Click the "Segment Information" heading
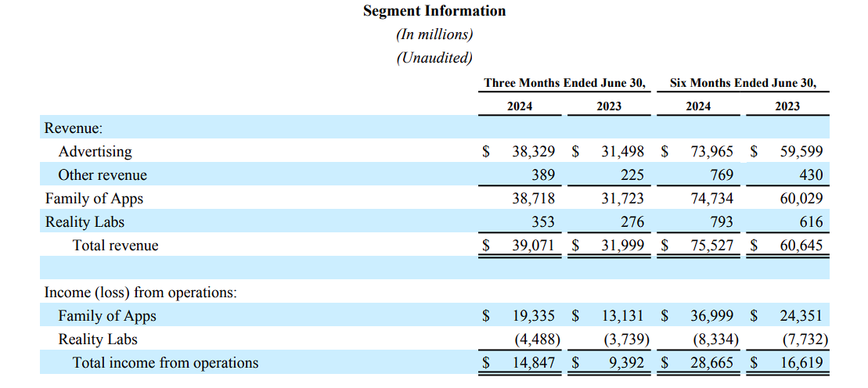This screenshot has width=868, height=388. pyautogui.click(x=434, y=11)
